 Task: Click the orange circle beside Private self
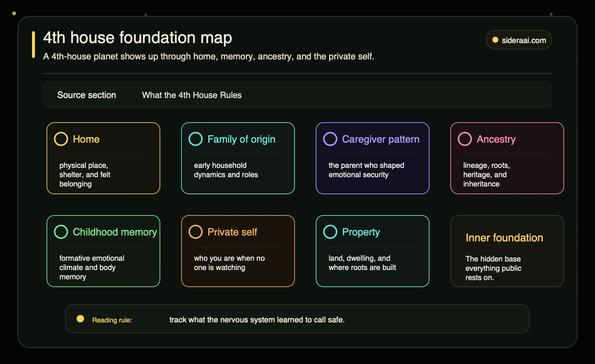pyautogui.click(x=196, y=232)
